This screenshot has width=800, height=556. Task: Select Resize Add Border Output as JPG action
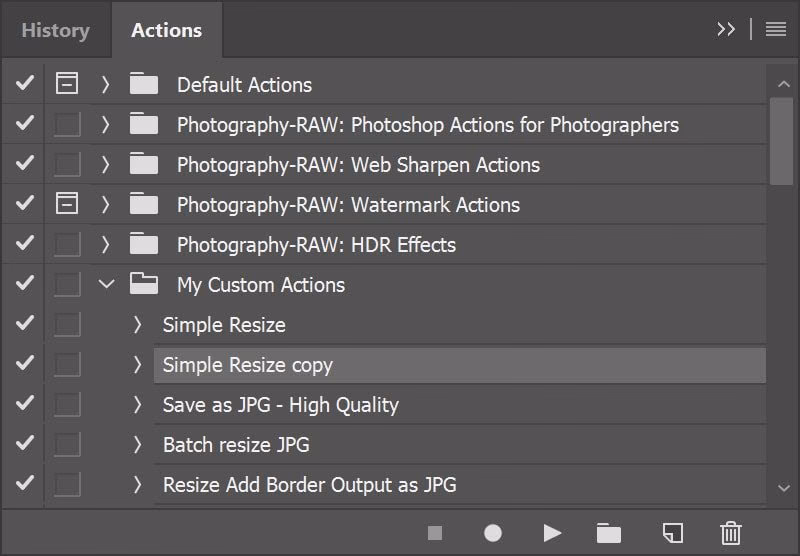coord(310,485)
